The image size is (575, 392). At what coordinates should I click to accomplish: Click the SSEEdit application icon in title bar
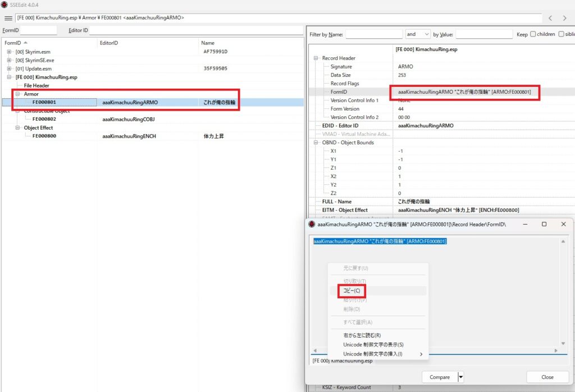click(x=4, y=4)
